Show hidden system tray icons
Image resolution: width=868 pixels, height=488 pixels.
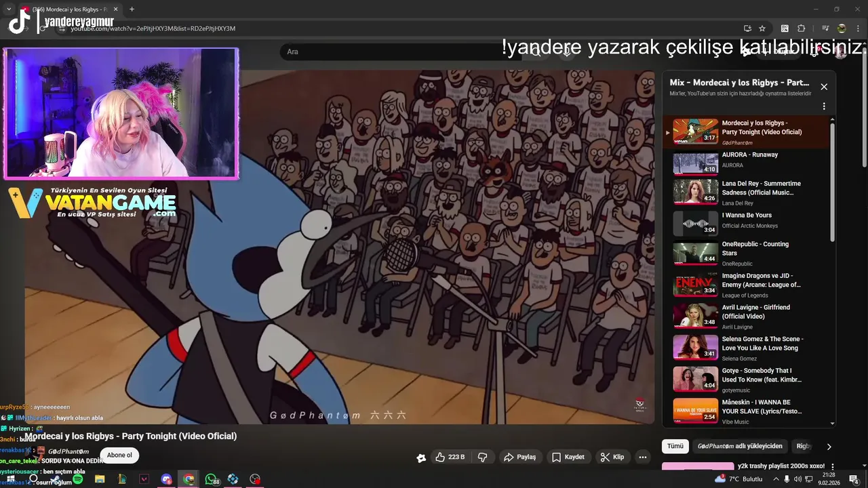(x=776, y=479)
